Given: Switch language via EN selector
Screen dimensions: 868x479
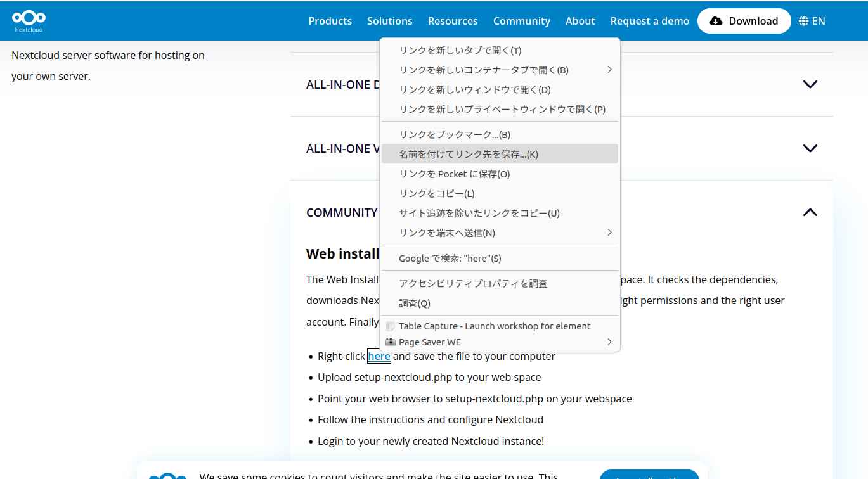Looking at the screenshot, I should 812,21.
